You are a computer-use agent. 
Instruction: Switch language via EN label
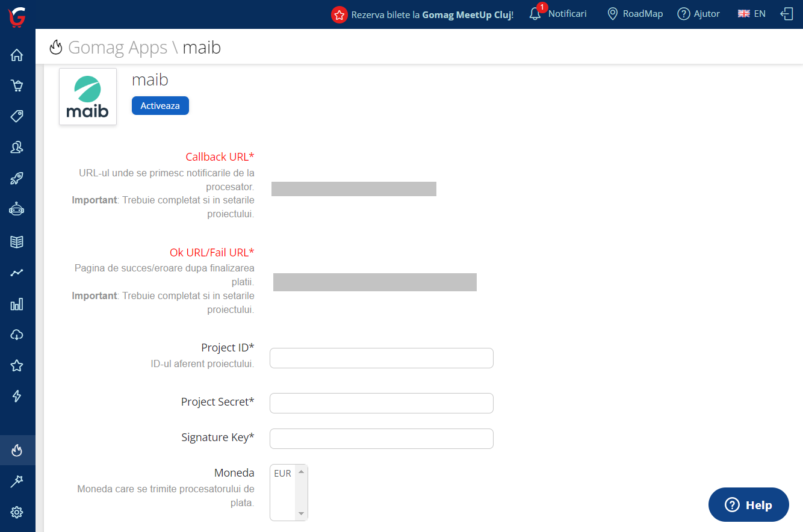tap(760, 14)
